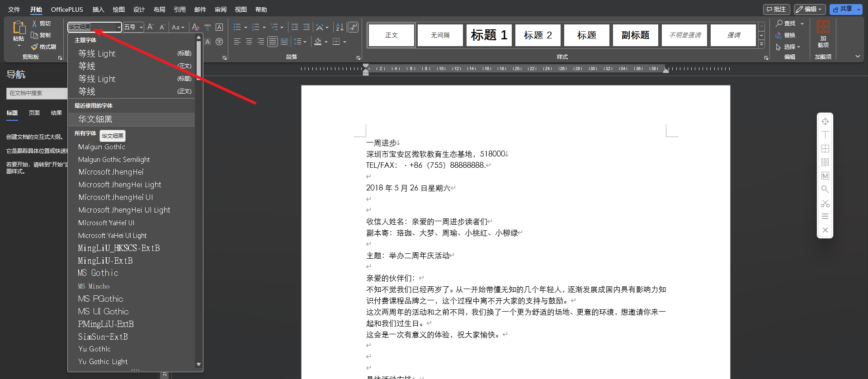868x379 pixels.
Task: Choose MS Mincho from font list
Action: pyautogui.click(x=131, y=286)
